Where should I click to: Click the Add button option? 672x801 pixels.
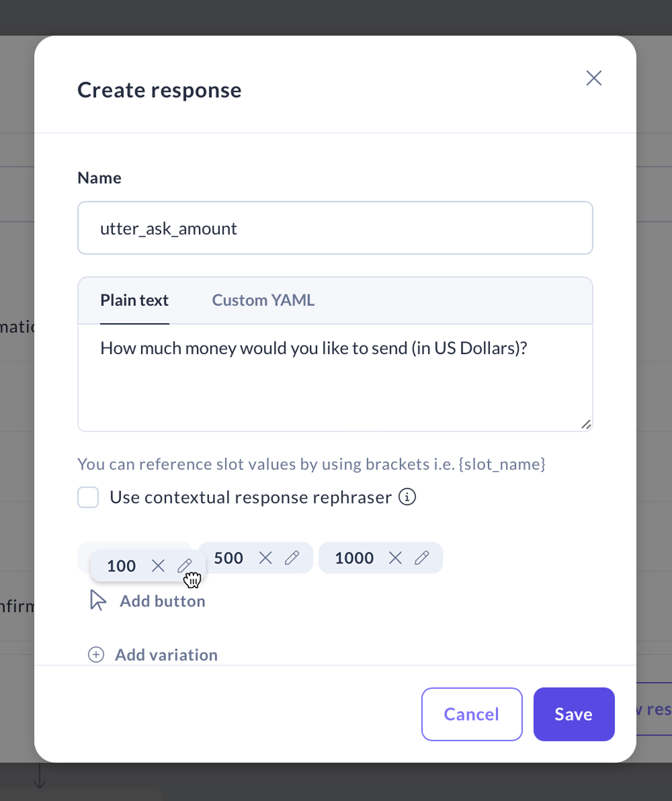pyautogui.click(x=162, y=601)
